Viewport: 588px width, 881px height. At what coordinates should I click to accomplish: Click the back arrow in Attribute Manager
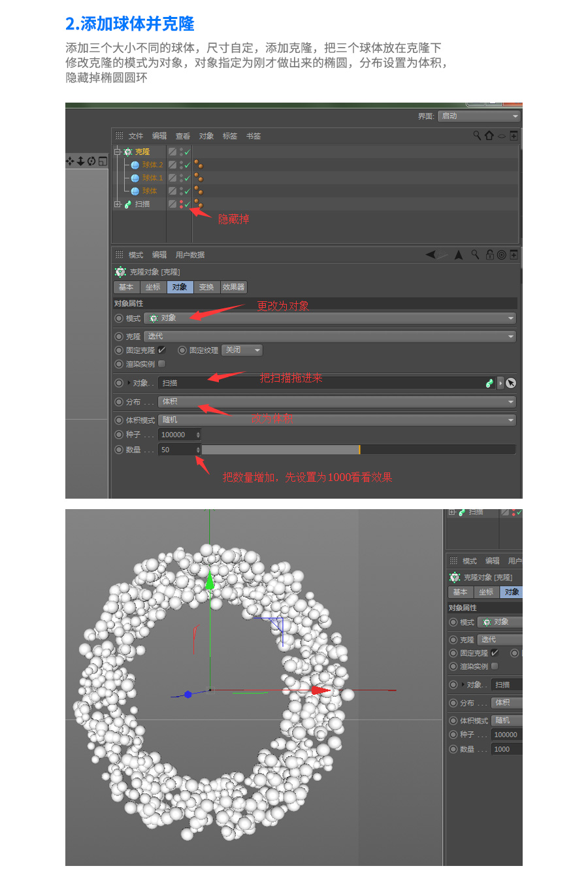pyautogui.click(x=432, y=255)
